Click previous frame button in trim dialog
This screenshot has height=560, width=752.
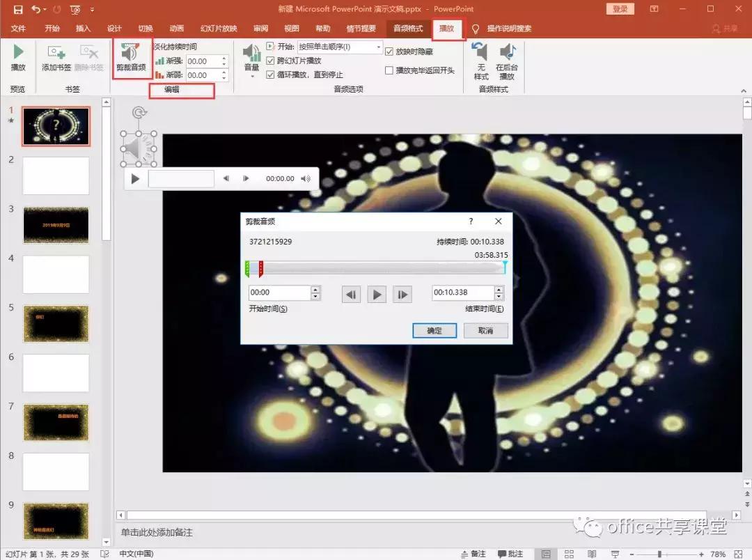(x=351, y=294)
